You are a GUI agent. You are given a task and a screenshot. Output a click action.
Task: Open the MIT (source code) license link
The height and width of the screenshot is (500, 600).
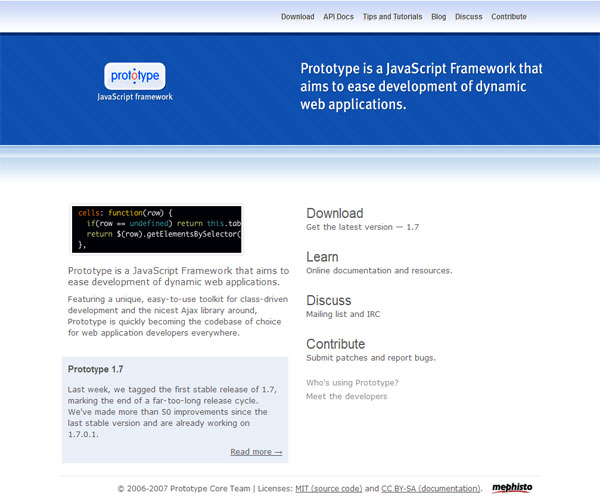[x=329, y=489]
